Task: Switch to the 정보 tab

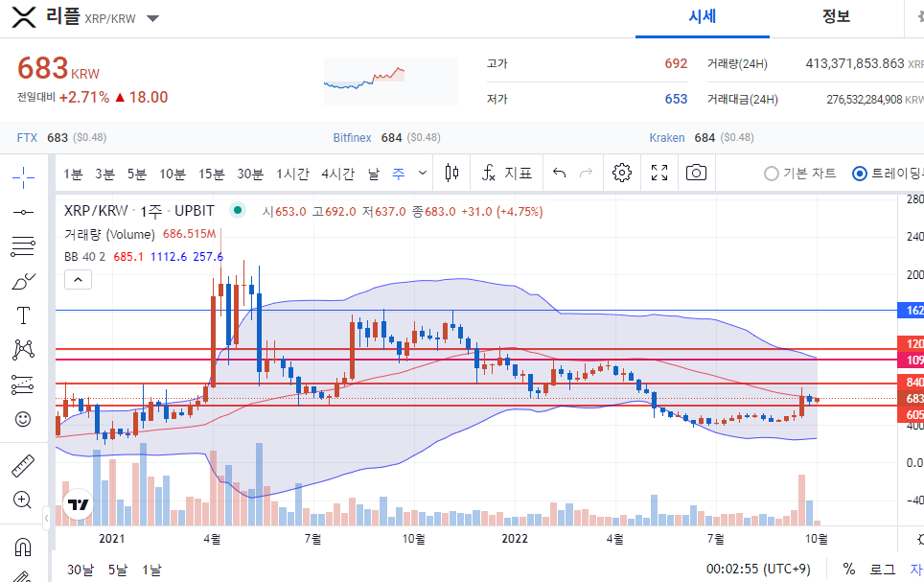Action: [836, 17]
